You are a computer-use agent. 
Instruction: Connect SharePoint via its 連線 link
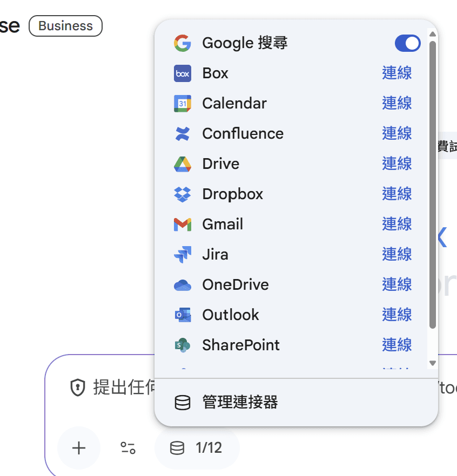tap(397, 345)
